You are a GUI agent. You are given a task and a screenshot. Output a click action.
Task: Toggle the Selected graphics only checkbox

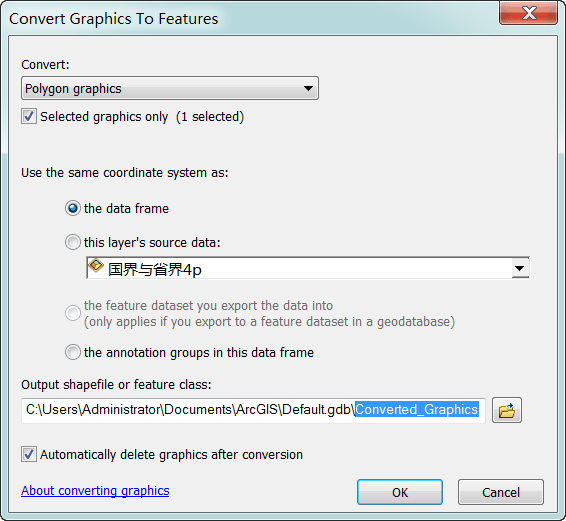point(29,117)
